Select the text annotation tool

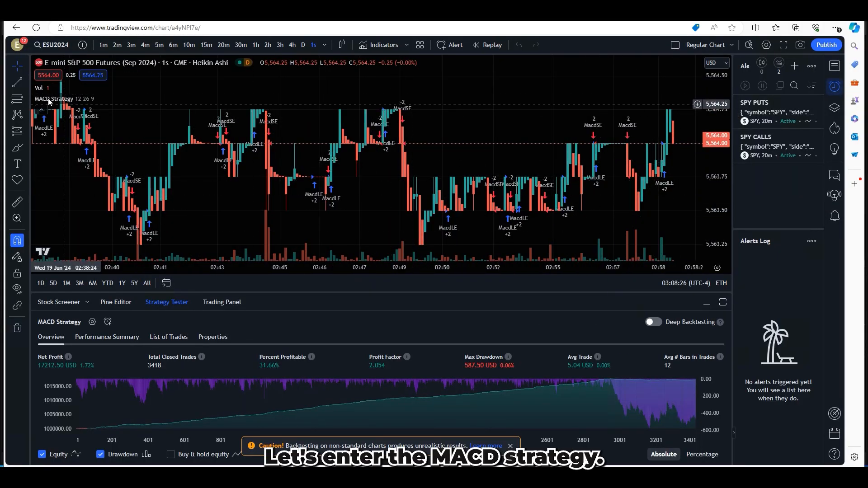[x=17, y=164]
